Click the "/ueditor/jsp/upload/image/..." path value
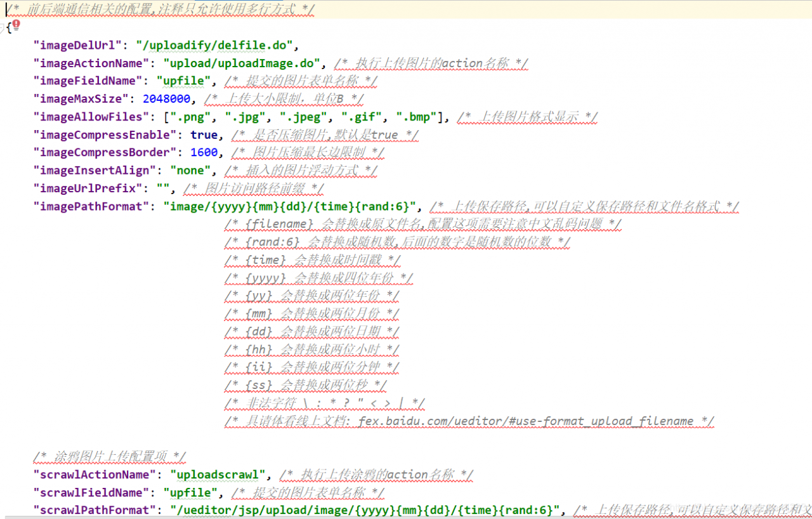812x519 pixels. point(364,509)
